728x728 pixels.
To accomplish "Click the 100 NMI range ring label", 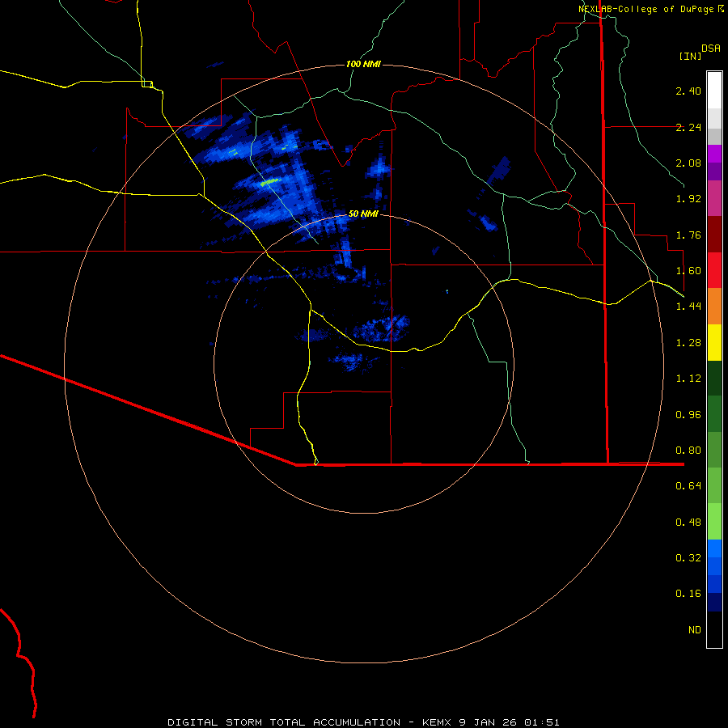I will [363, 64].
